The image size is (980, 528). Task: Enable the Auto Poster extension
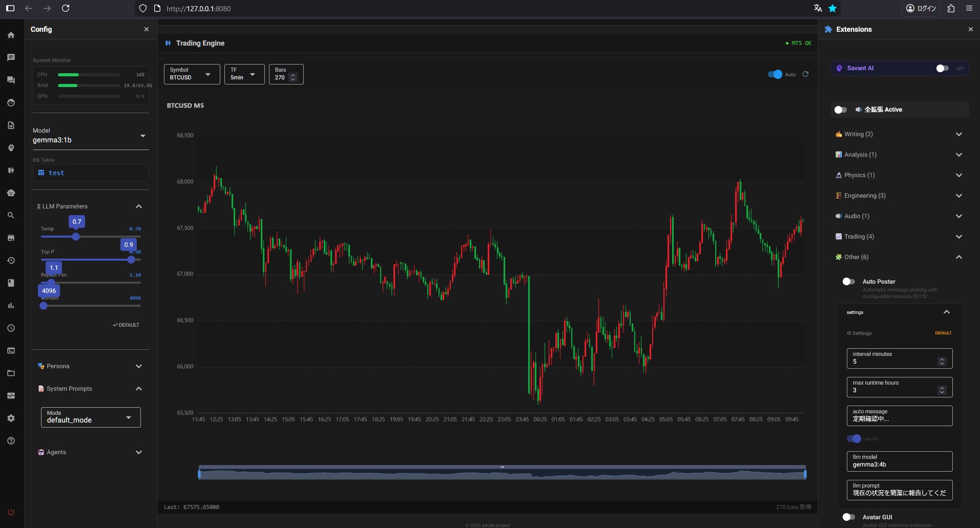pyautogui.click(x=848, y=281)
